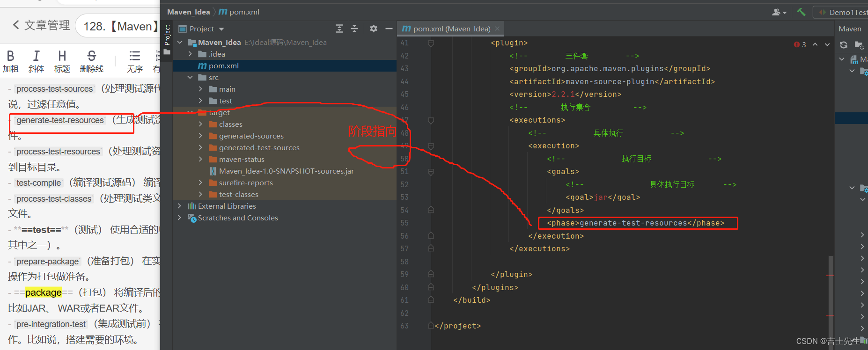Click fold marker for </build> at line 61

(x=431, y=300)
